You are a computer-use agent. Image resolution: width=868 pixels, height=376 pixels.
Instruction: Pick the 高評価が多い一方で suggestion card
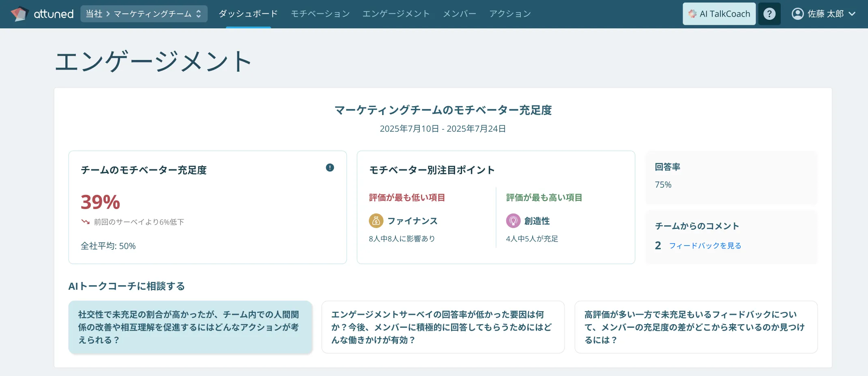(696, 327)
